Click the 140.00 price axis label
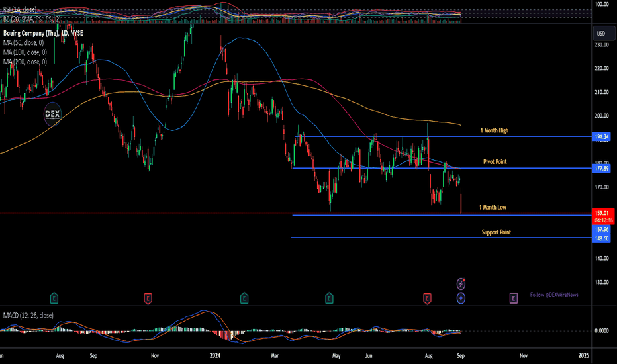The image size is (617, 364). point(602,258)
